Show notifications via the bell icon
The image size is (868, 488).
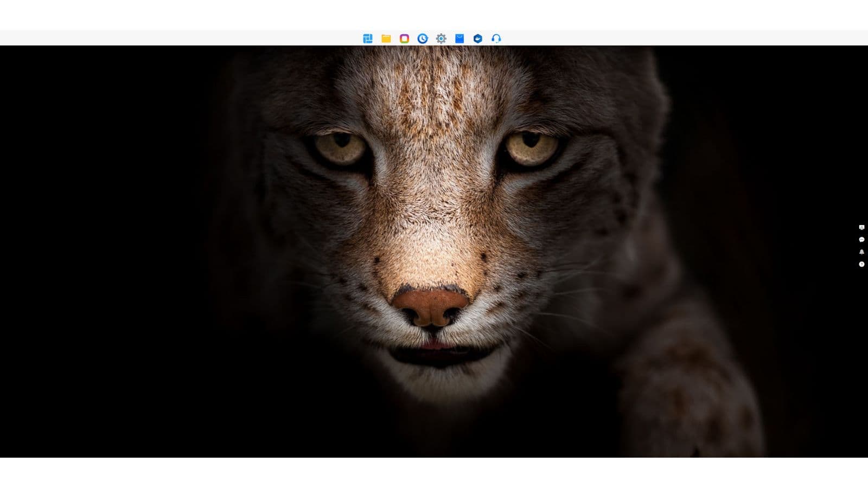(861, 252)
